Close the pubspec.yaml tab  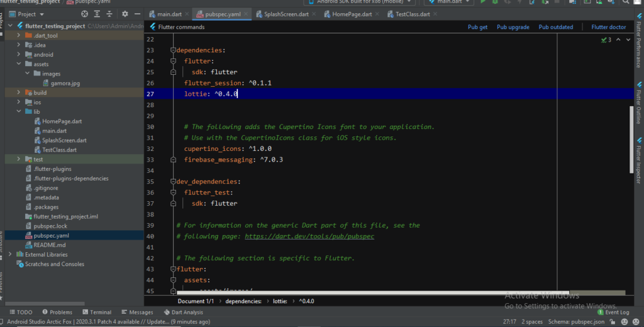pyautogui.click(x=246, y=14)
